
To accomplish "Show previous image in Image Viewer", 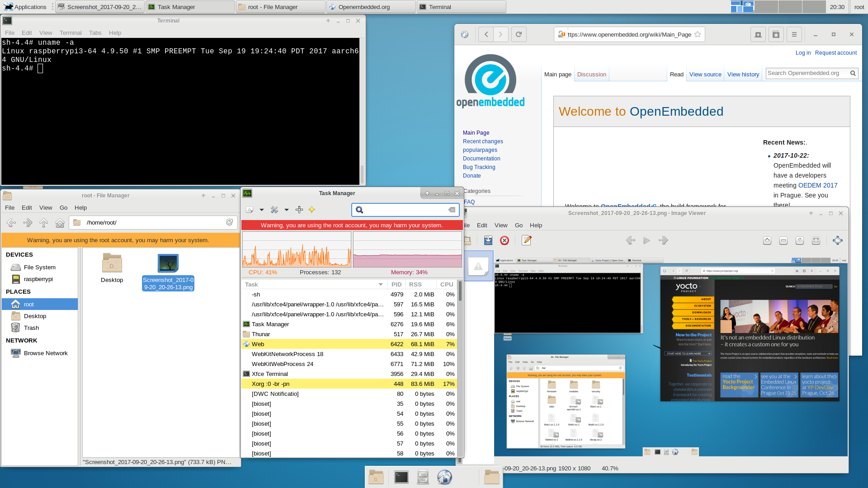I will click(631, 240).
